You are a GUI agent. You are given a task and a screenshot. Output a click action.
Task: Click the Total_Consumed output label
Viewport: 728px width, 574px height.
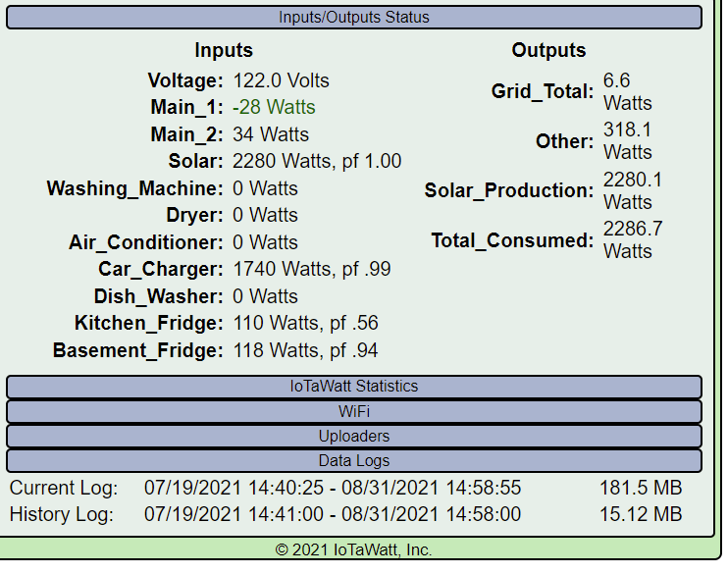point(513,240)
